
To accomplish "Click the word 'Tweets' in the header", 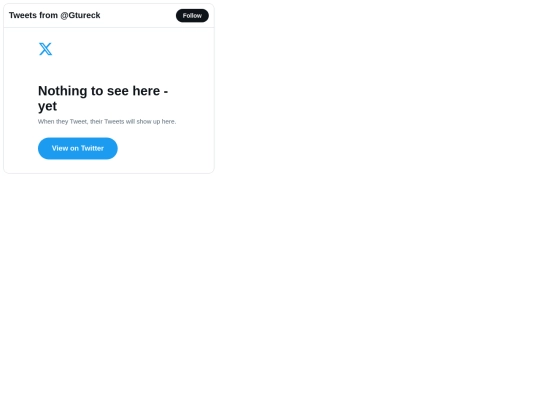I will 23,15.
